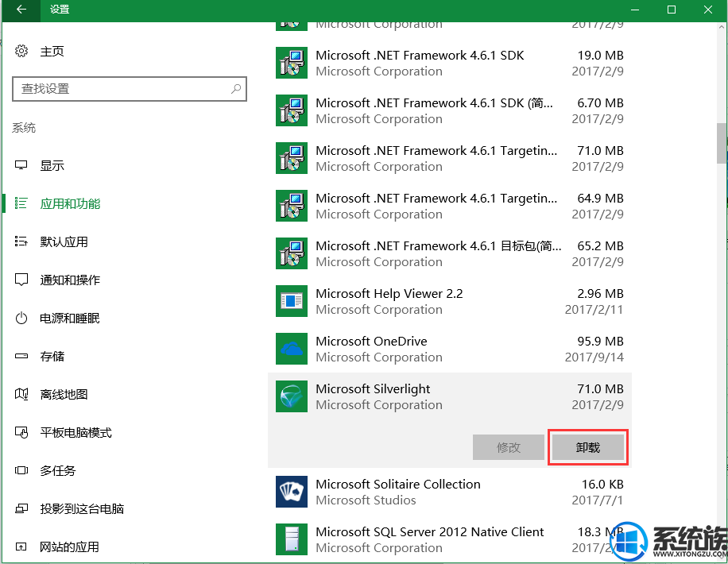Open the 主页 home page
This screenshot has height=564, width=728.
click(52, 51)
